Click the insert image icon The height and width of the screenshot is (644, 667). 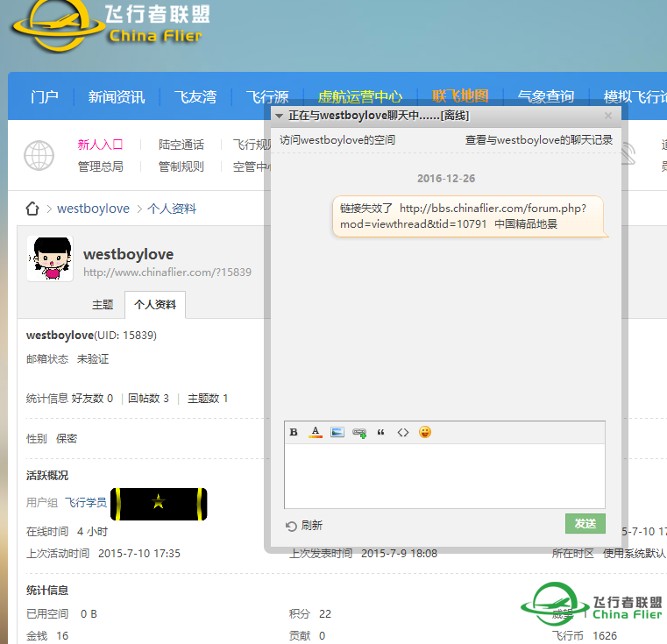point(337,432)
